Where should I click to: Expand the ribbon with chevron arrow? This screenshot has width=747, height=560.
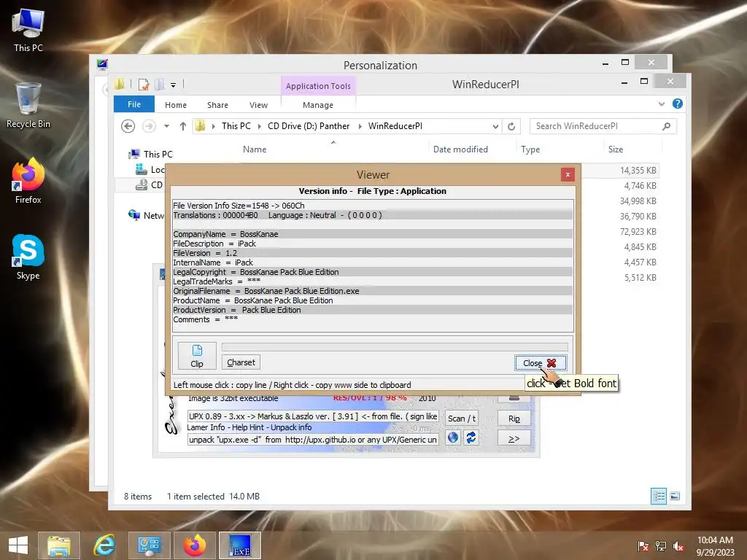(x=661, y=104)
